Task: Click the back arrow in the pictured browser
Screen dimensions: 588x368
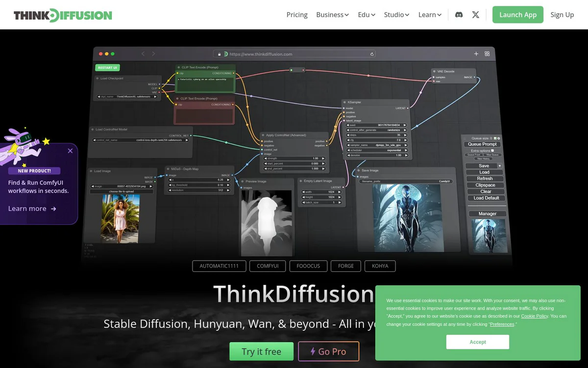Action: [143, 53]
